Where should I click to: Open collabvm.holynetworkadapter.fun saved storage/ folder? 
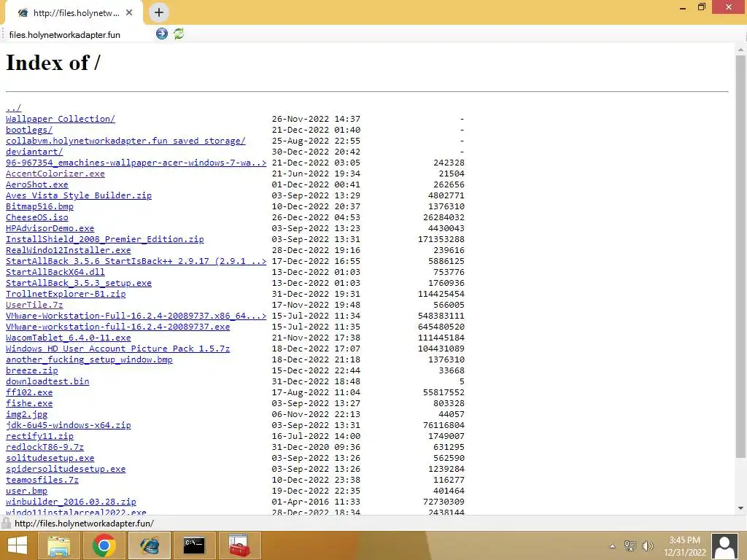[x=125, y=141]
